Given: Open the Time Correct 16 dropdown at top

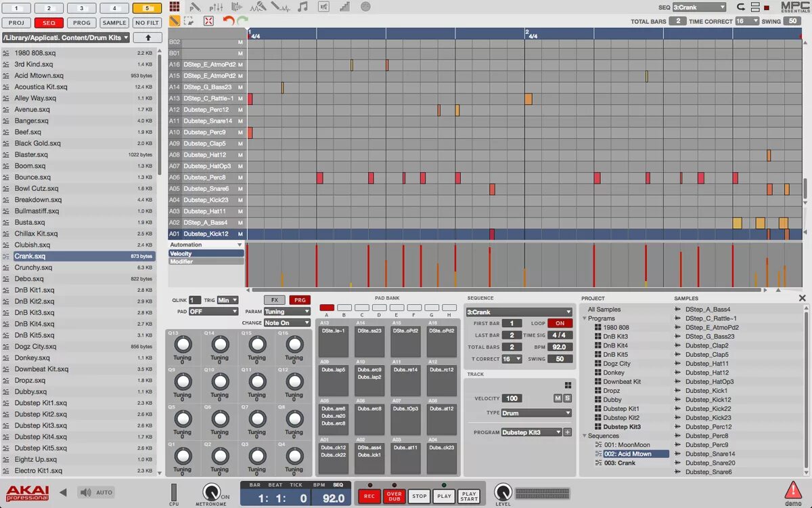Looking at the screenshot, I should (747, 21).
